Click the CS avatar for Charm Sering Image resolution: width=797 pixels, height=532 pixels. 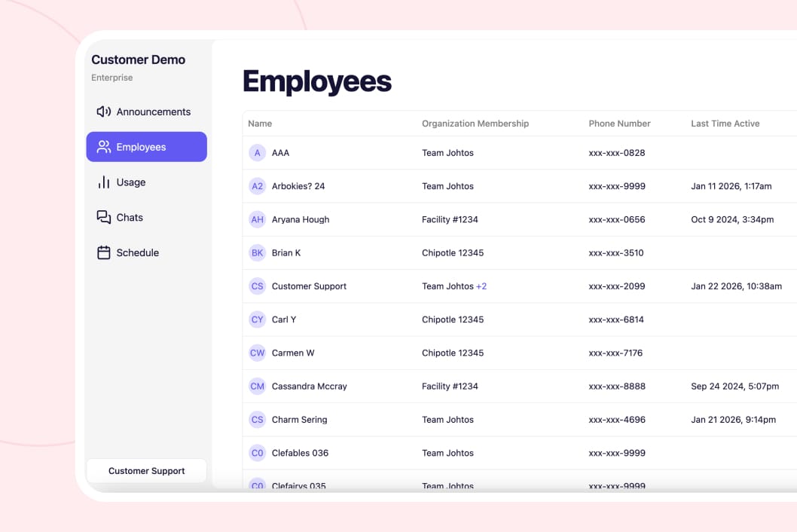pyautogui.click(x=257, y=420)
